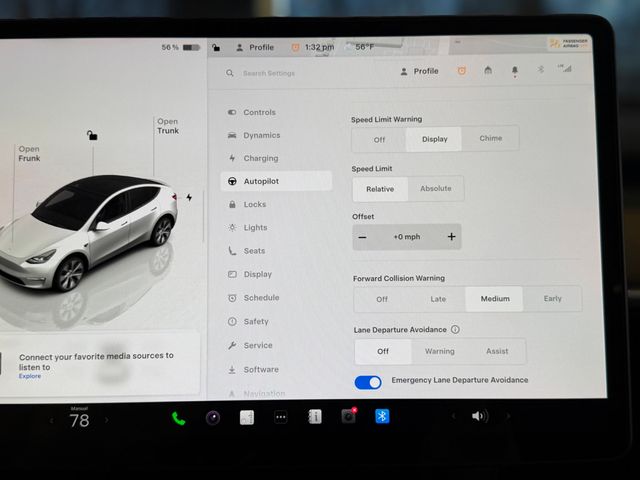Open the Locks settings menu
Image resolution: width=640 pixels, height=480 pixels.
click(x=276, y=204)
